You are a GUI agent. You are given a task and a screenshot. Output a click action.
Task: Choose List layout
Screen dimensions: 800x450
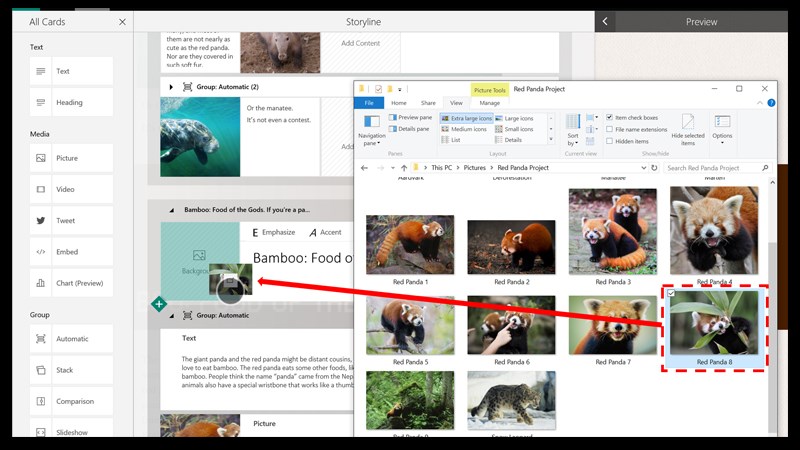(x=451, y=140)
